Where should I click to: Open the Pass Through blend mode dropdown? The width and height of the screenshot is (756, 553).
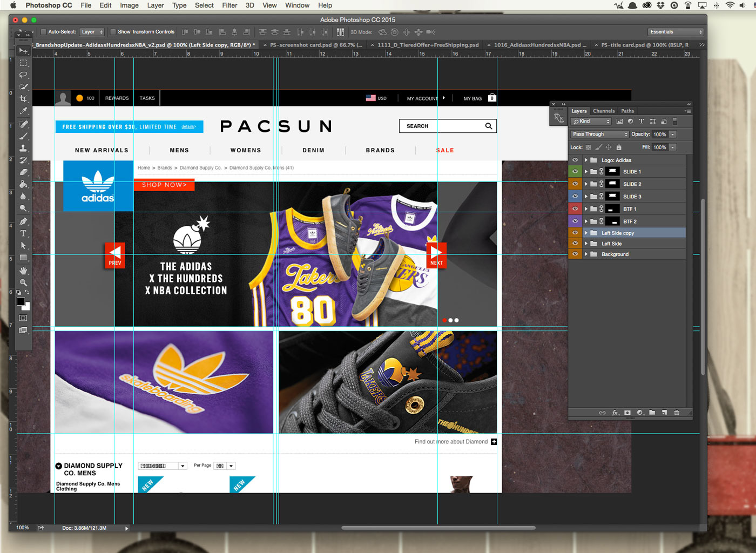point(600,134)
